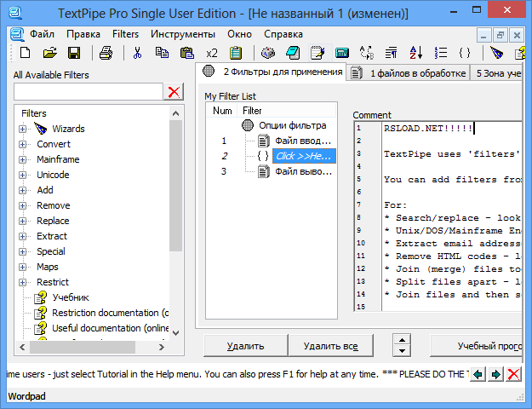The image size is (532, 409).
Task: Go to previous tip with left arrow
Action: click(478, 374)
